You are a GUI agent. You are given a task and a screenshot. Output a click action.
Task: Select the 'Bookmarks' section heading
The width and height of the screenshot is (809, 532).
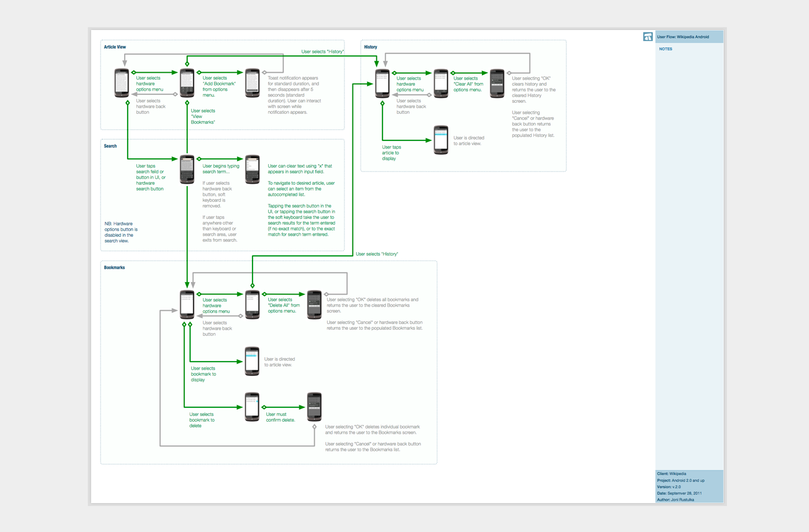click(114, 267)
